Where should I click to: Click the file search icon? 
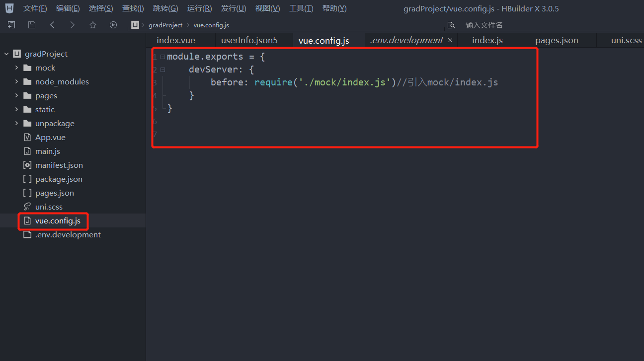(451, 25)
